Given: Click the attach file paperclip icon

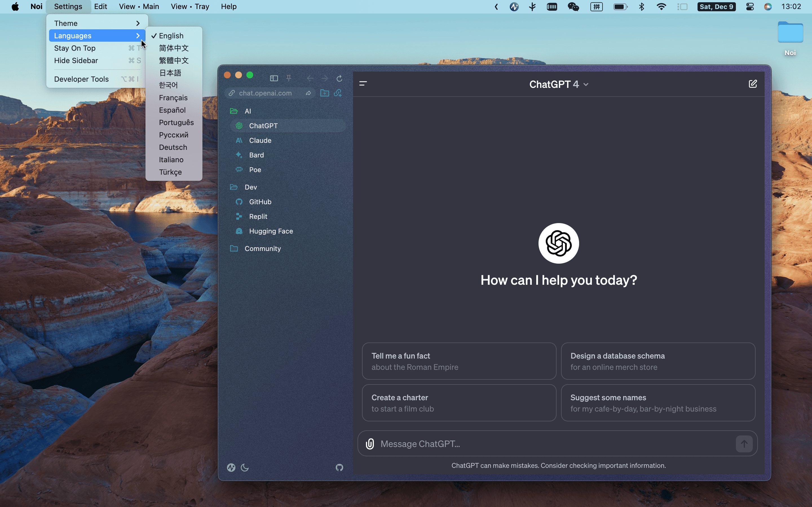Looking at the screenshot, I should [370, 444].
